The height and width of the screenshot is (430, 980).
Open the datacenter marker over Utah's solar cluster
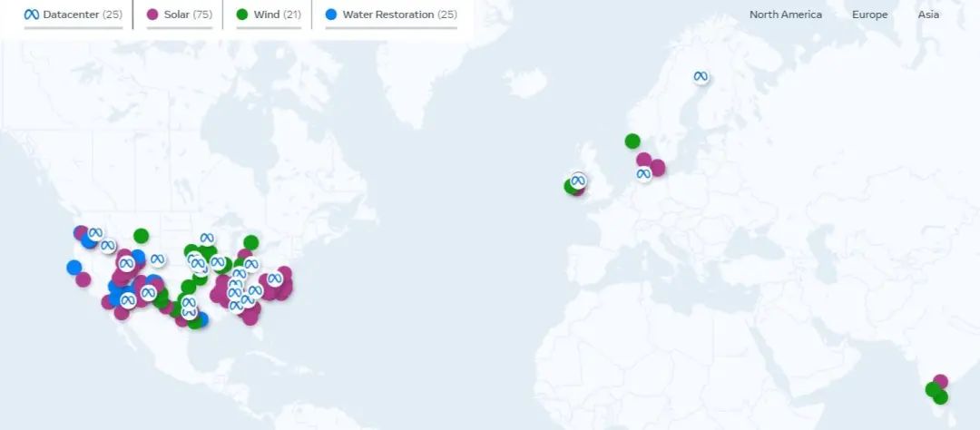pyautogui.click(x=126, y=264)
